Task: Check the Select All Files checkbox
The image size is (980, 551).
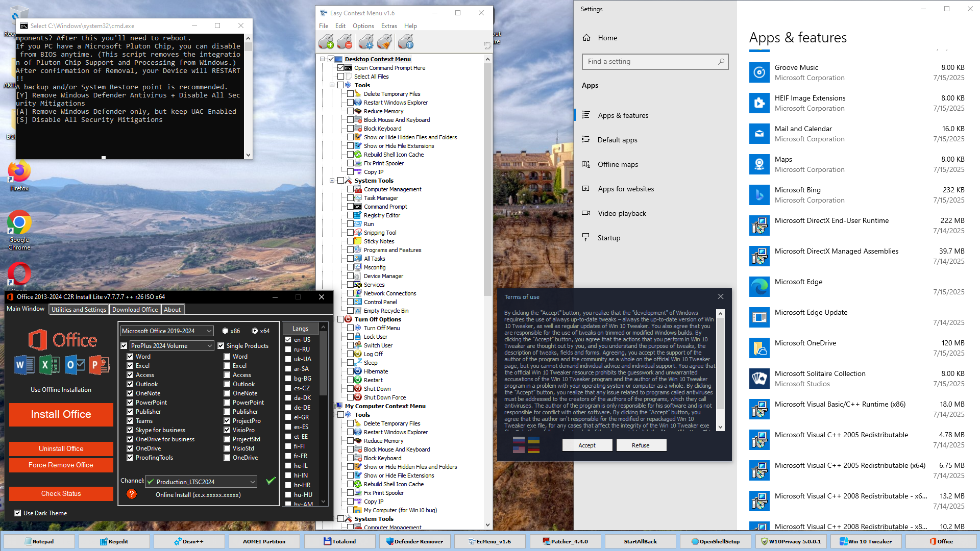Action: (x=341, y=77)
